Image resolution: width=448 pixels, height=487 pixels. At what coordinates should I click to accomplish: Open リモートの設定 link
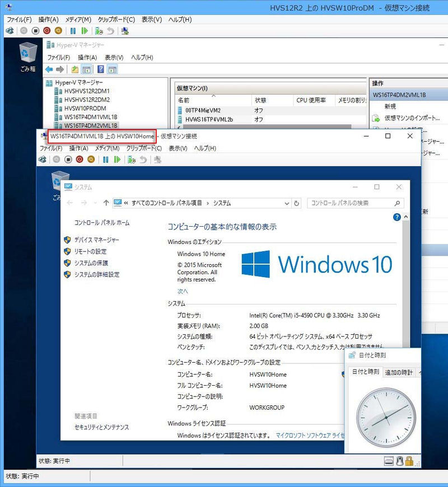[90, 251]
